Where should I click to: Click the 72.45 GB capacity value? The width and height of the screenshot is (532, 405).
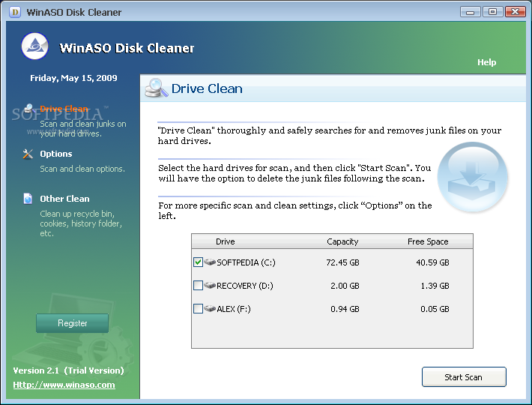(x=342, y=262)
